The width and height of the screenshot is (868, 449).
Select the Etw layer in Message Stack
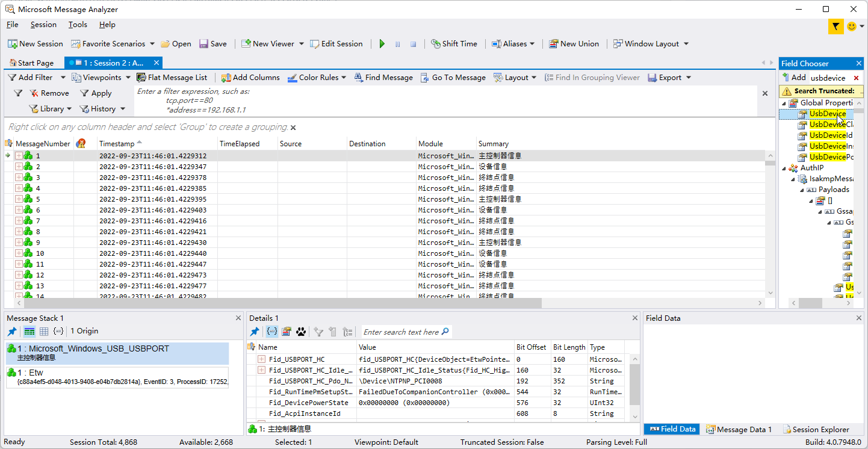[117, 377]
